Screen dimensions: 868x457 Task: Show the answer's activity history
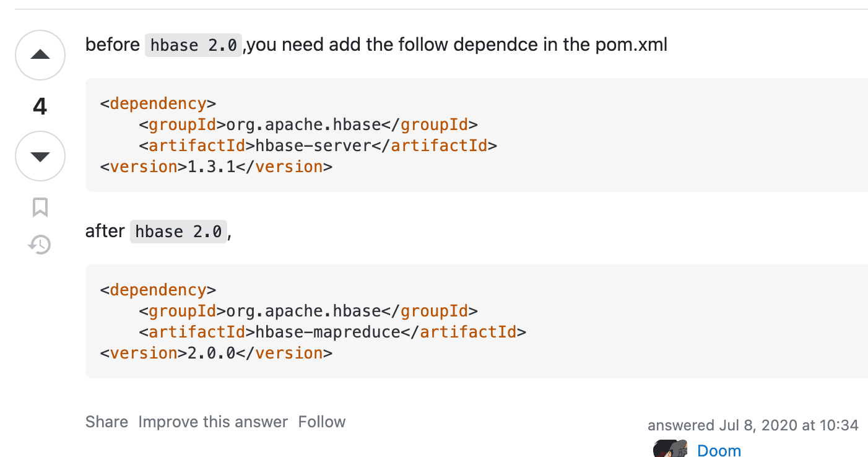point(40,245)
